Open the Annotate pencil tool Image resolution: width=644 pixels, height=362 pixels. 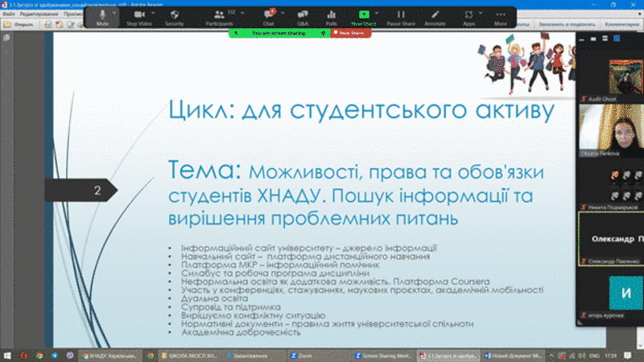point(435,16)
